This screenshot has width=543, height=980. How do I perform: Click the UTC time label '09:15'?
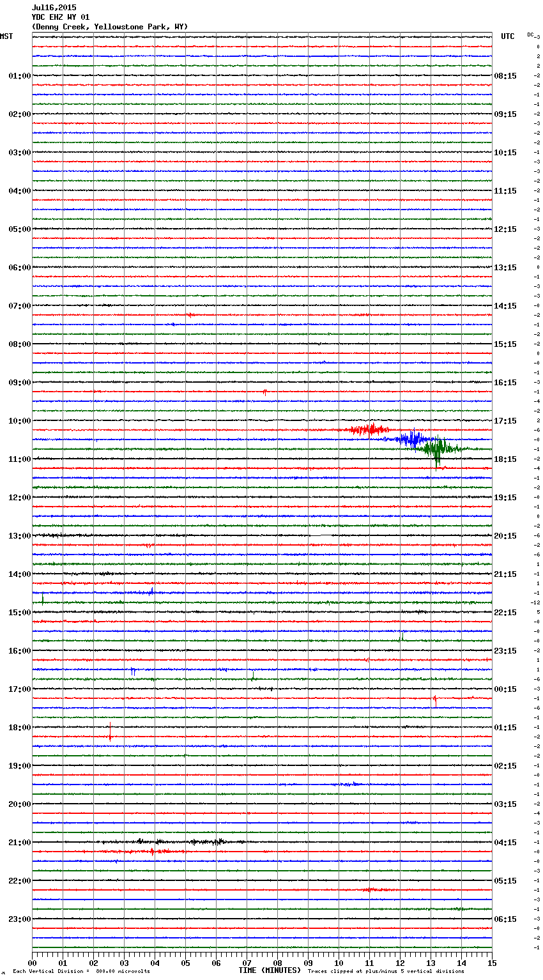(505, 114)
